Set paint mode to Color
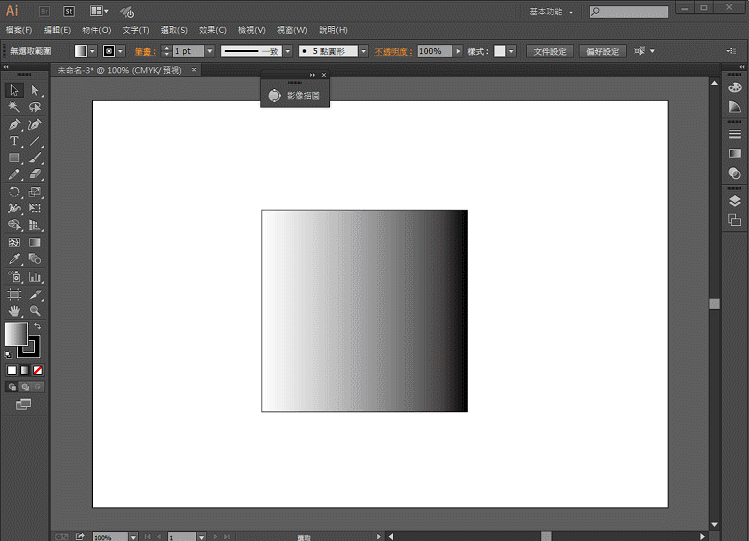The image size is (749, 541). [x=12, y=370]
